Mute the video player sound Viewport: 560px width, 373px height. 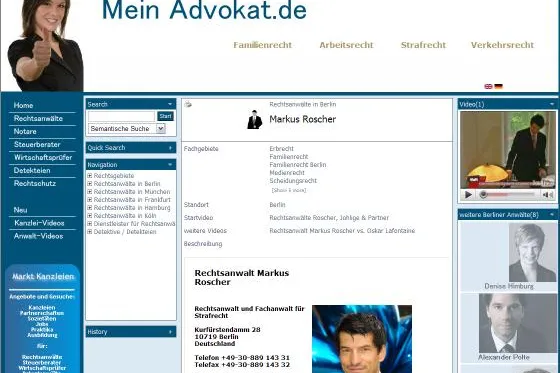point(547,195)
